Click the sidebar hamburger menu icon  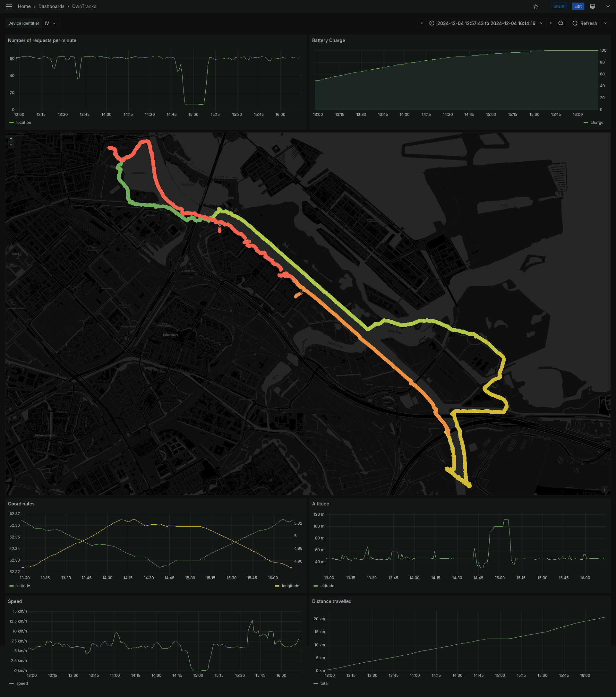coord(8,6)
